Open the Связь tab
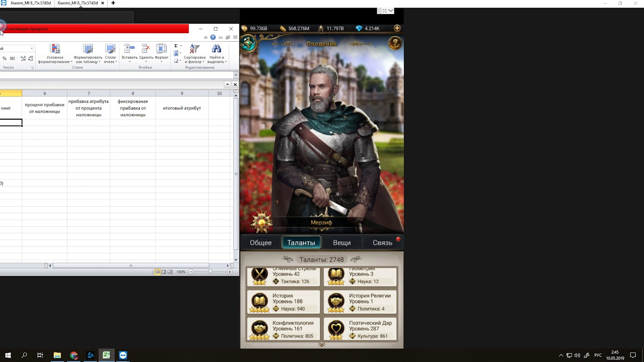The width and height of the screenshot is (644, 362). pos(382,242)
